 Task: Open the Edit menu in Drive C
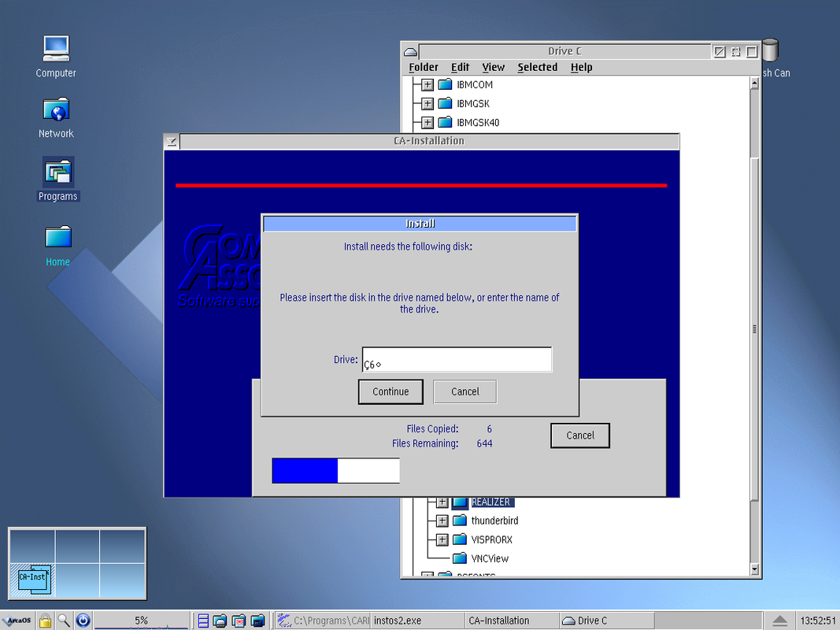[461, 67]
